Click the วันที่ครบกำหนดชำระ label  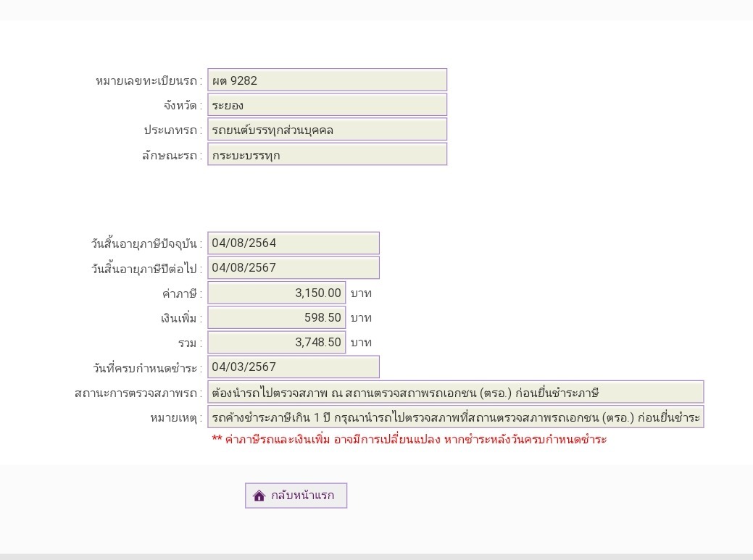(147, 368)
